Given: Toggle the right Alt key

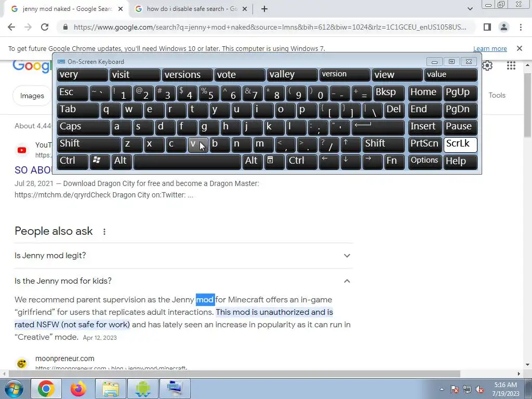Looking at the screenshot, I should tap(253, 162).
